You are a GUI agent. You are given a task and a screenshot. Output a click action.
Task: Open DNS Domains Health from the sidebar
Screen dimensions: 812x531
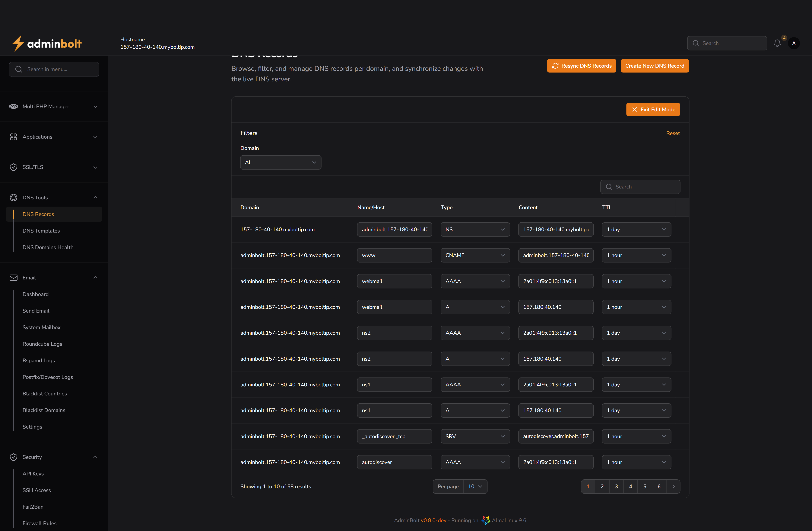(48, 247)
